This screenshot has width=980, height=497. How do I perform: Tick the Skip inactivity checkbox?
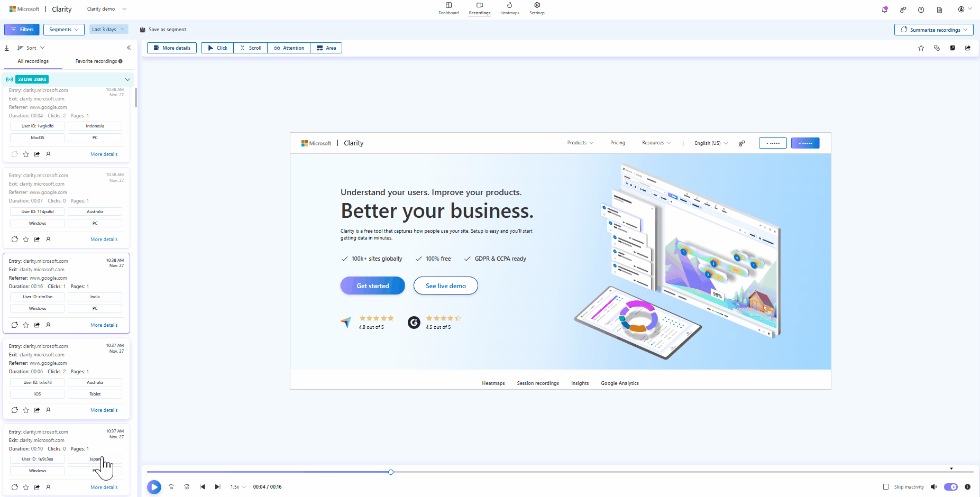(x=886, y=487)
